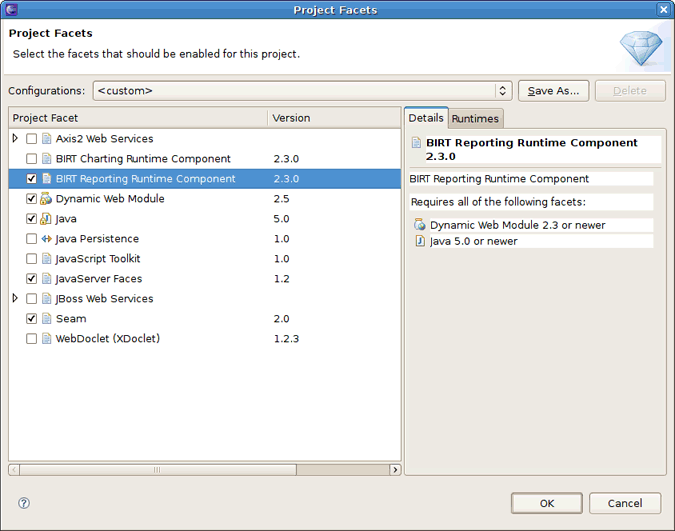
Task: Enable the WebDoclet (XDoclet) checkbox
Action: 31,338
